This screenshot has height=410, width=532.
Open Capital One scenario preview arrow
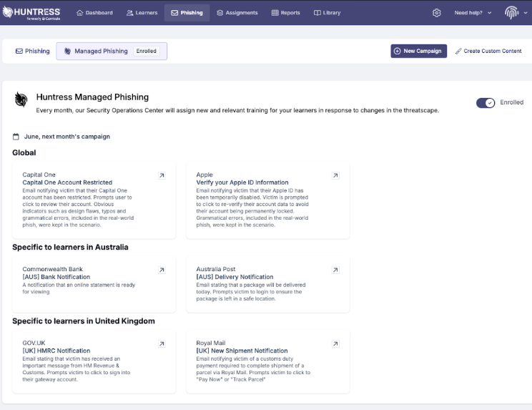coord(162,175)
